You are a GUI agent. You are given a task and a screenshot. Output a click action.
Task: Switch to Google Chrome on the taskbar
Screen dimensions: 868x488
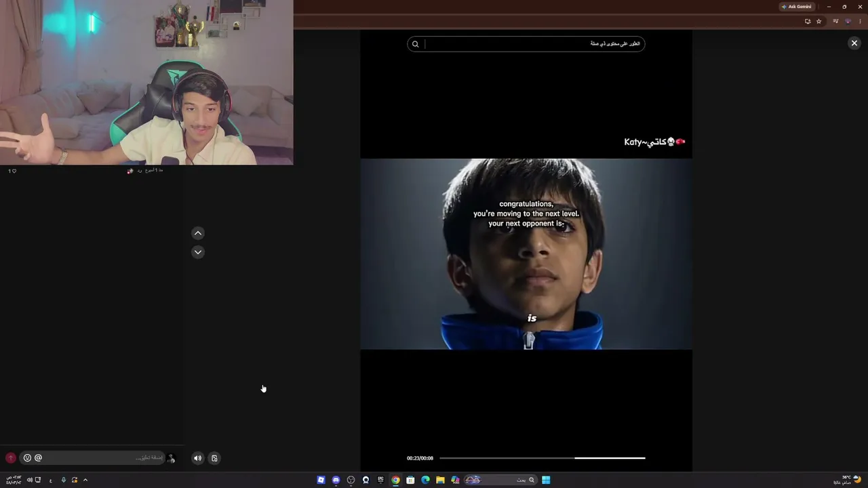pyautogui.click(x=395, y=480)
